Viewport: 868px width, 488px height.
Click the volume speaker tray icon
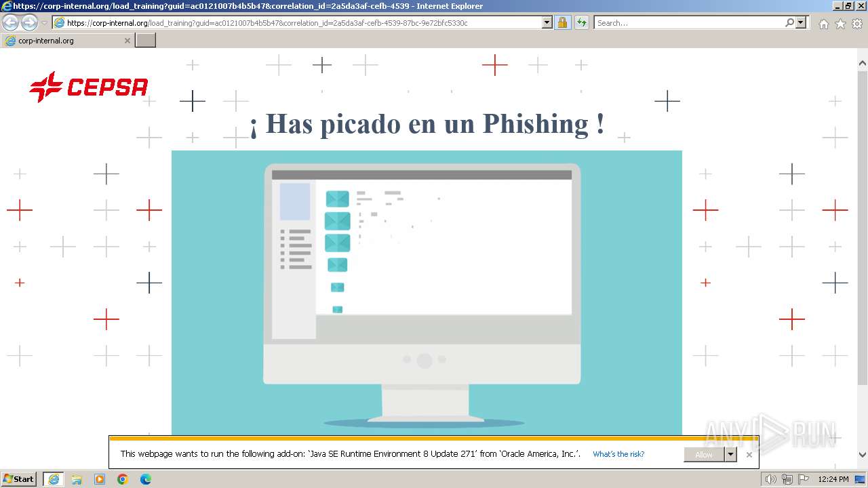(770, 479)
